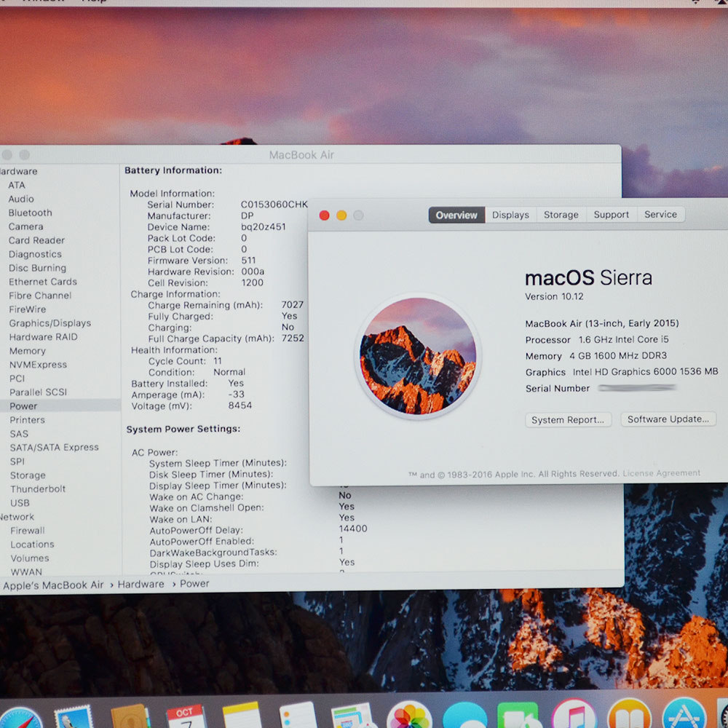Select Audio in the hardware sidebar
This screenshot has height=728, width=728.
21,199
